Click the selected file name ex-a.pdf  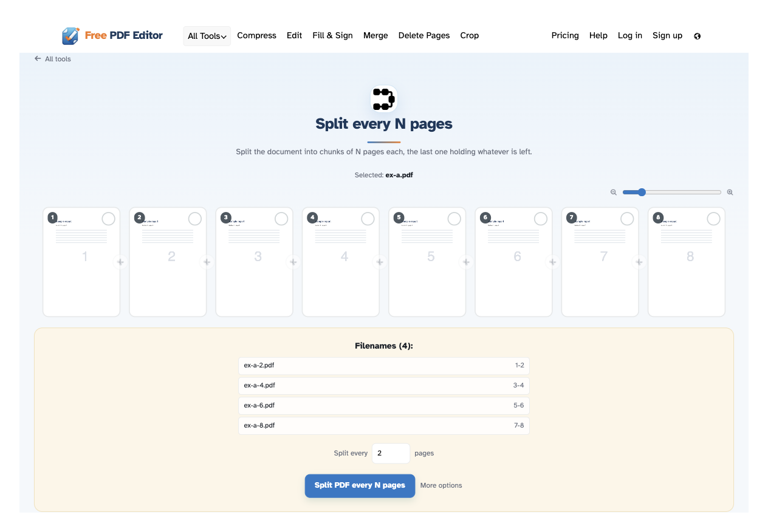399,175
